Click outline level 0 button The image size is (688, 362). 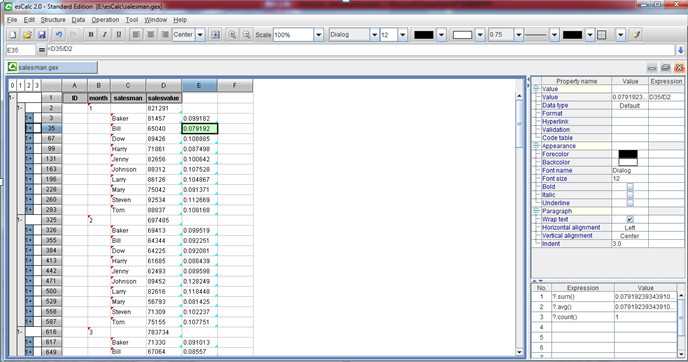(x=12, y=85)
